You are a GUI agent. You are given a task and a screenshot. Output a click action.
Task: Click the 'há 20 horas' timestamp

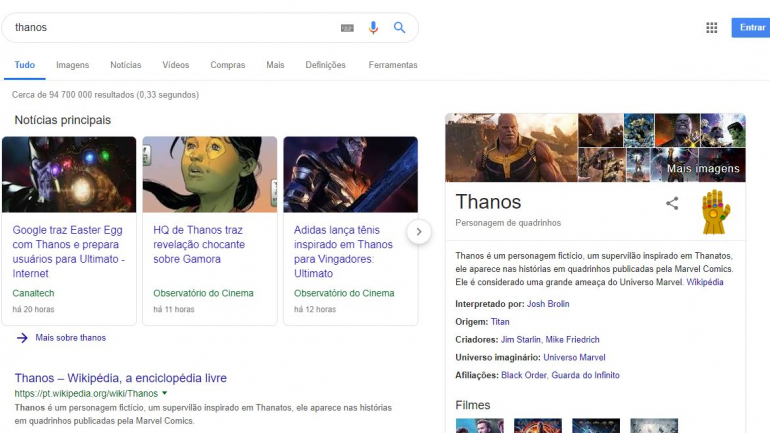pos(33,309)
